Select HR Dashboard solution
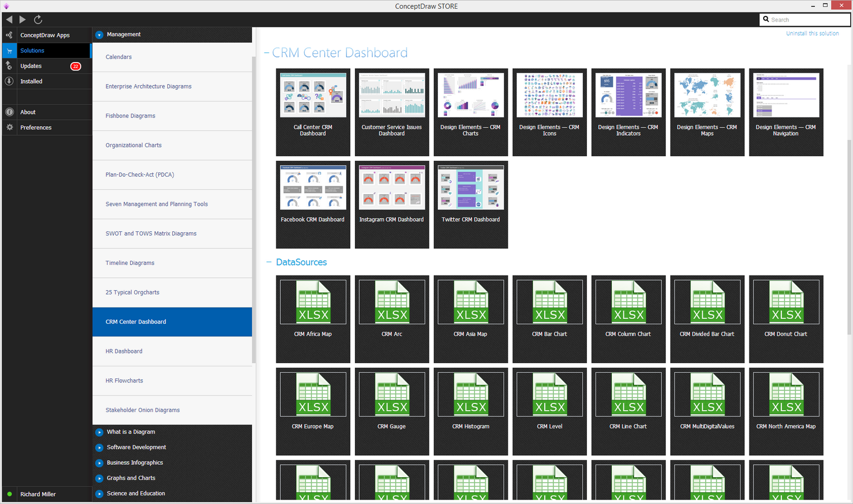Screen dimensions: 853x504 (x=172, y=351)
